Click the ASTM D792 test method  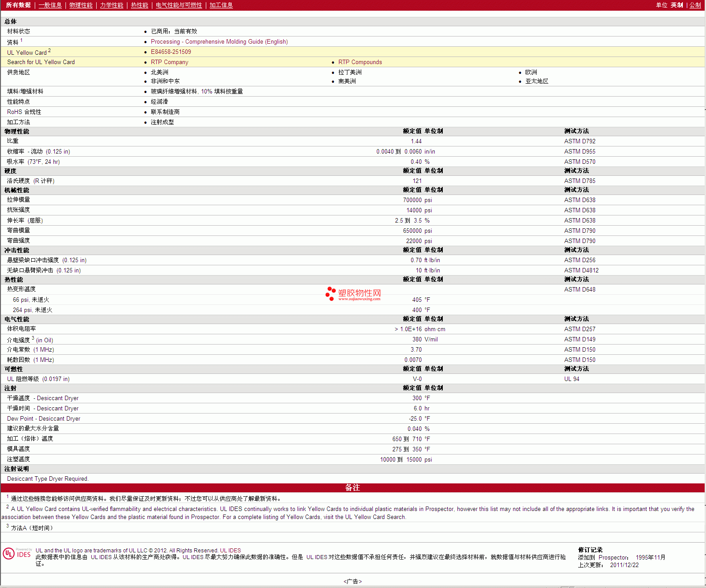pos(579,141)
